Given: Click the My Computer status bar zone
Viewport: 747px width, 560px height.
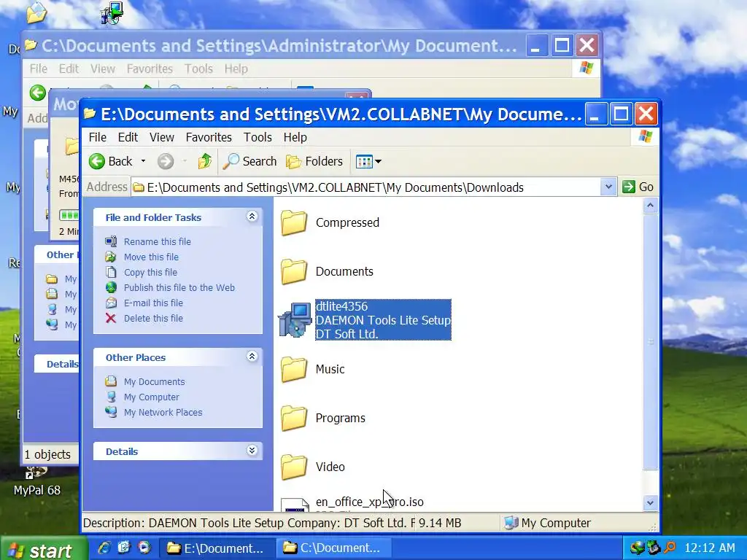Looking at the screenshot, I should click(548, 523).
